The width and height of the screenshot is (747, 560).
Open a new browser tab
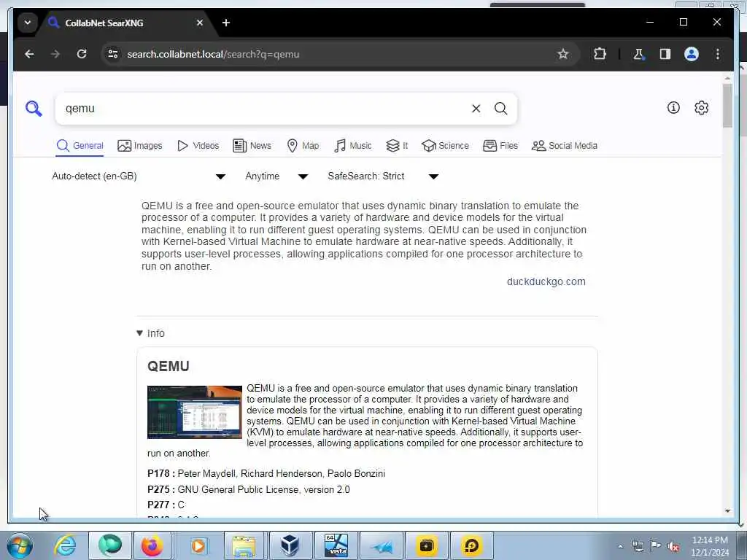226,23
